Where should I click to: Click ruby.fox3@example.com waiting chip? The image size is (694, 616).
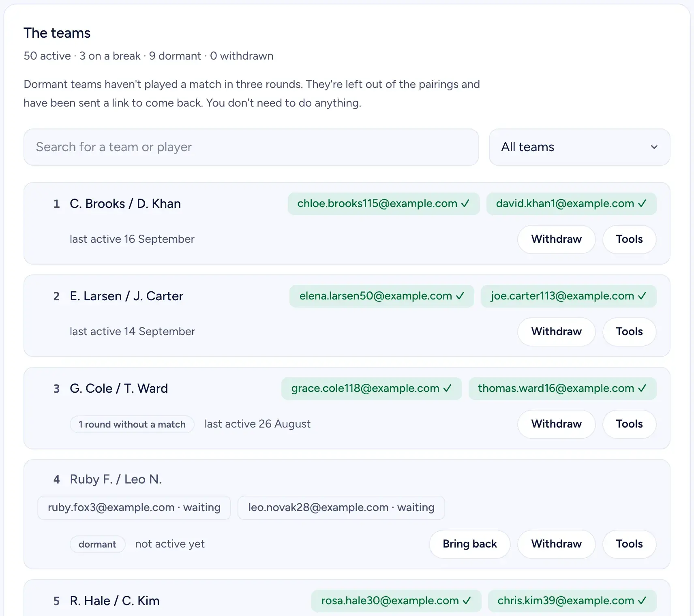click(134, 508)
